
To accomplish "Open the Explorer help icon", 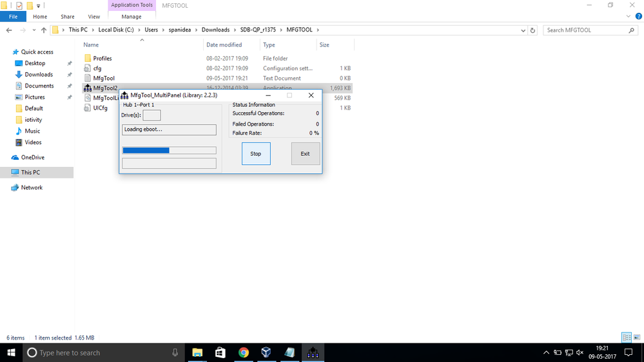I will (639, 16).
